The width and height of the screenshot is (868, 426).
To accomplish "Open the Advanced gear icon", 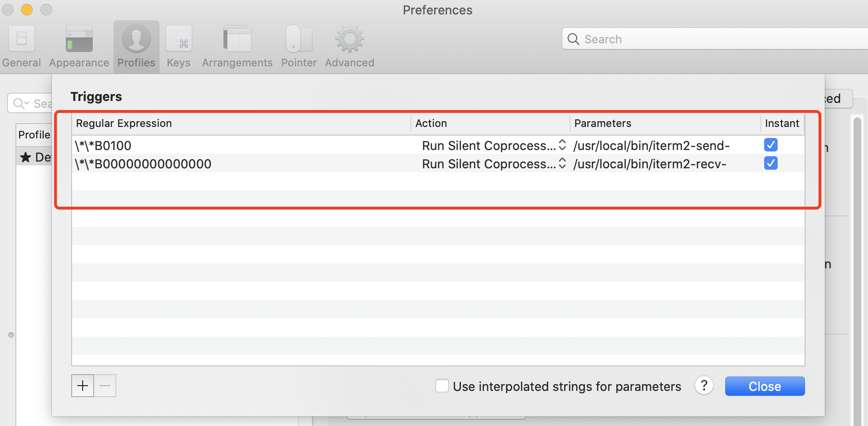I will tap(349, 47).
